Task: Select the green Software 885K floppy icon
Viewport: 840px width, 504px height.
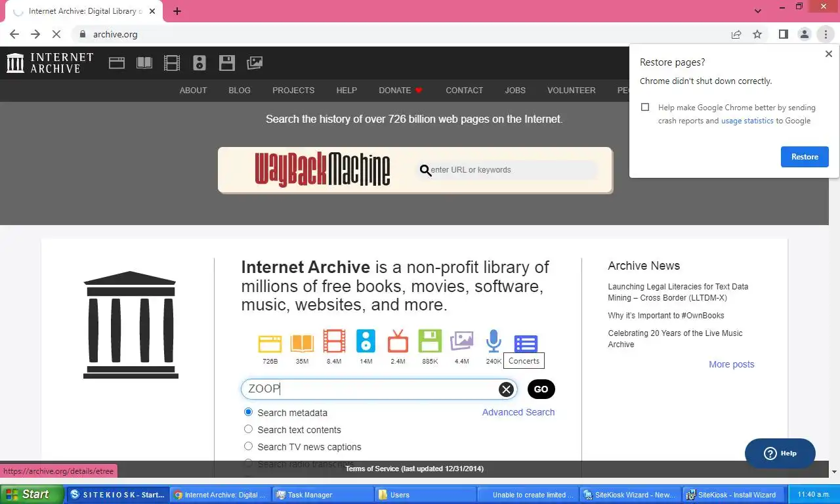Action: (x=430, y=342)
